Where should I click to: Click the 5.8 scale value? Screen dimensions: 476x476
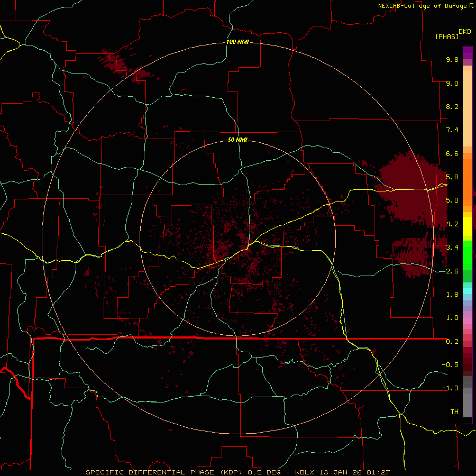[452, 177]
